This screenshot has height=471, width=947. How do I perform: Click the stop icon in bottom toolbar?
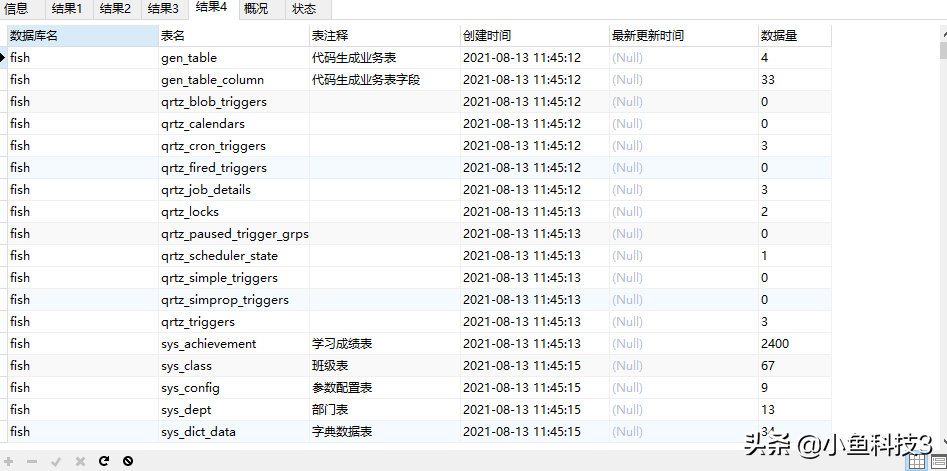tap(127, 461)
